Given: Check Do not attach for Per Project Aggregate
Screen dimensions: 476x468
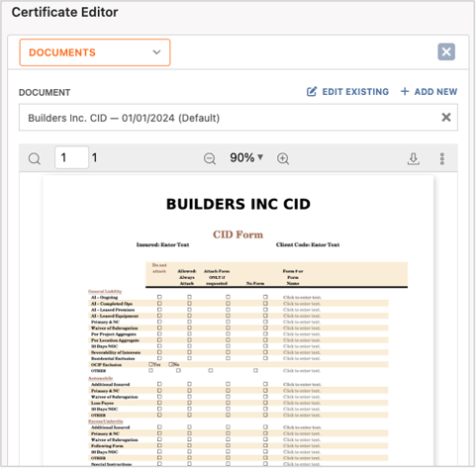Looking at the screenshot, I should pyautogui.click(x=159, y=333).
